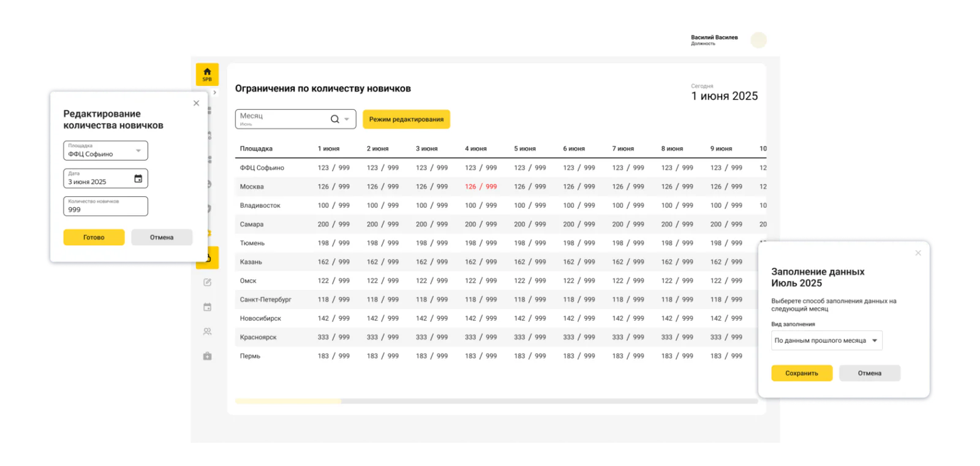
Task: Click the 9 июня column header
Action: 721,148
